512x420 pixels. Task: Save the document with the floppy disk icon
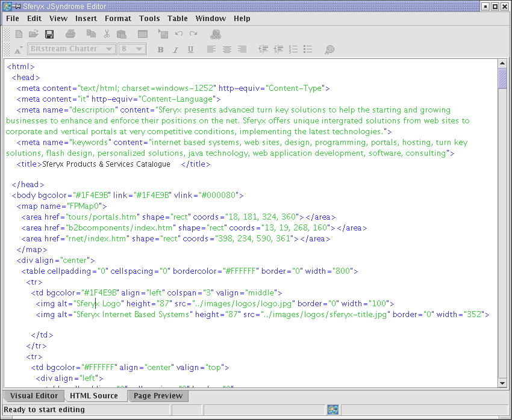click(x=49, y=34)
